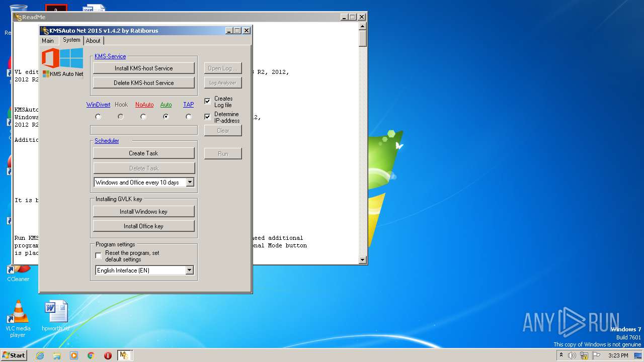Click the WinDivert label link
This screenshot has width=644, height=362.
click(98, 105)
